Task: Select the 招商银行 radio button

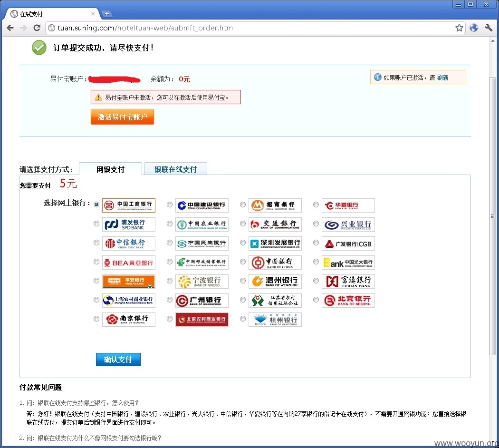Action: click(x=243, y=205)
